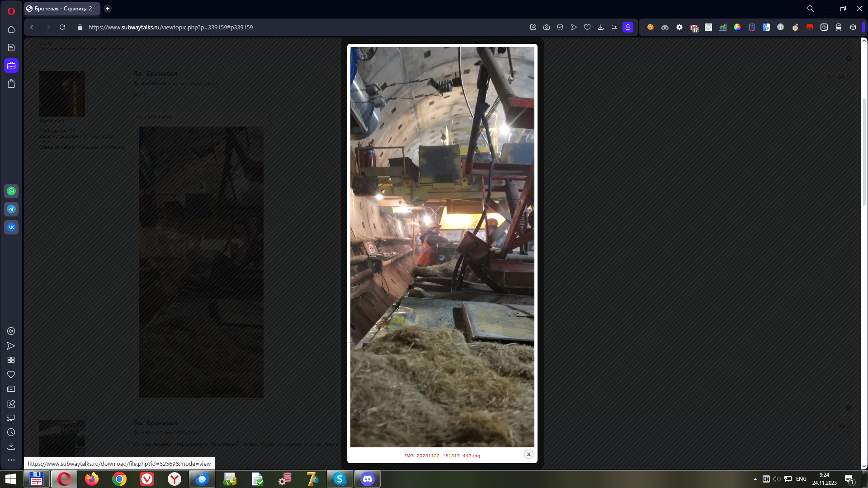
Task: Open IMG_20231122_161315_447.jpg link
Action: (442, 456)
